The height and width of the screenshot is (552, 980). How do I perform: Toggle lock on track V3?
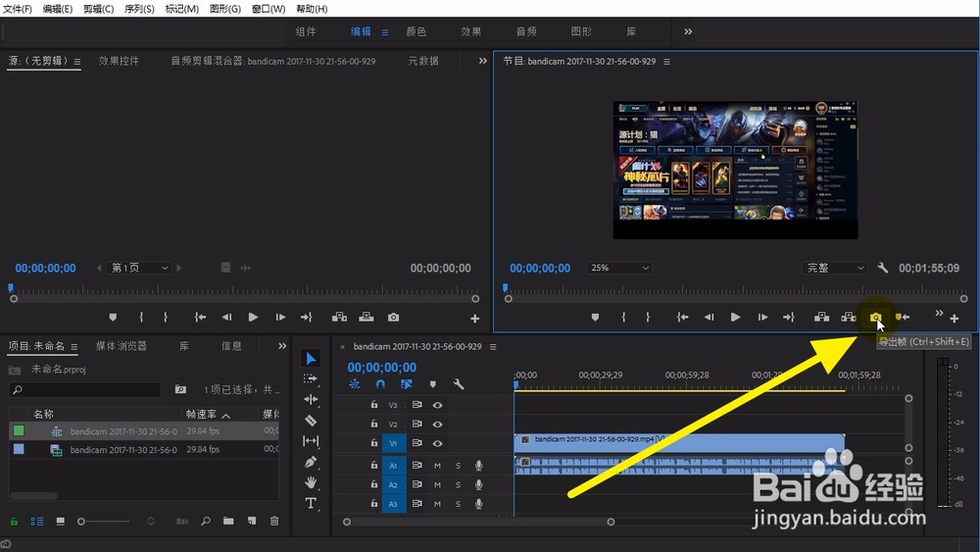point(373,405)
